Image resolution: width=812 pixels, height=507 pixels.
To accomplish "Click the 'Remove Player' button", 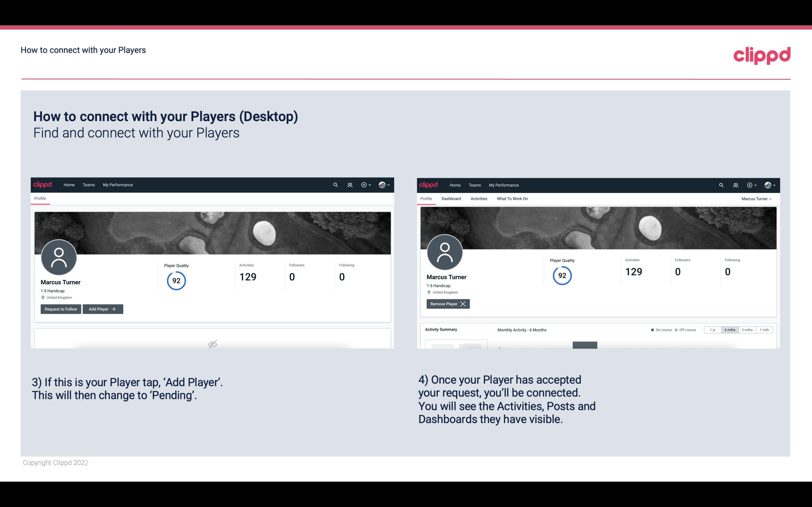I will pos(447,304).
